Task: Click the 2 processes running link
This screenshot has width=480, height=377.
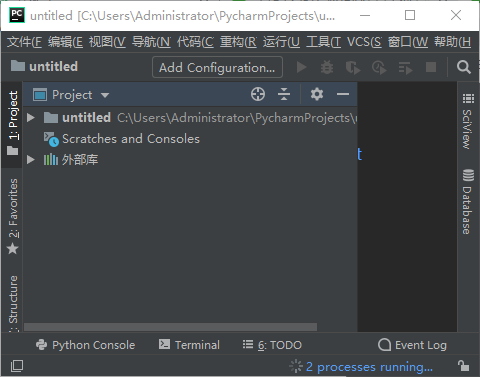Action: click(x=369, y=367)
